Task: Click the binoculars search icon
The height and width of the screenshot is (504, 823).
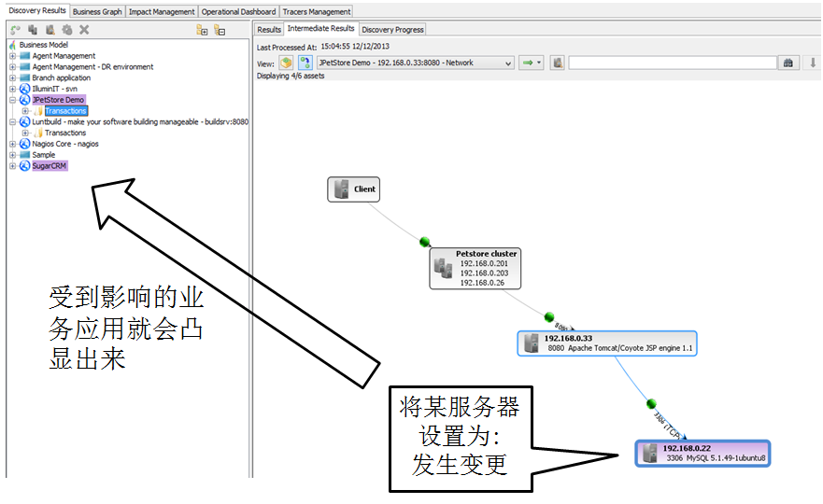Action: point(788,63)
